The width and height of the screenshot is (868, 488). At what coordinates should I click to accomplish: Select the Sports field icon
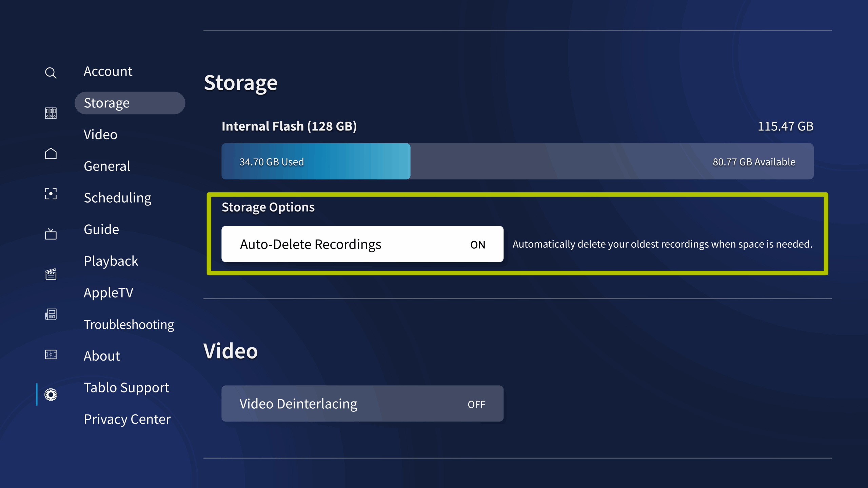click(x=51, y=354)
